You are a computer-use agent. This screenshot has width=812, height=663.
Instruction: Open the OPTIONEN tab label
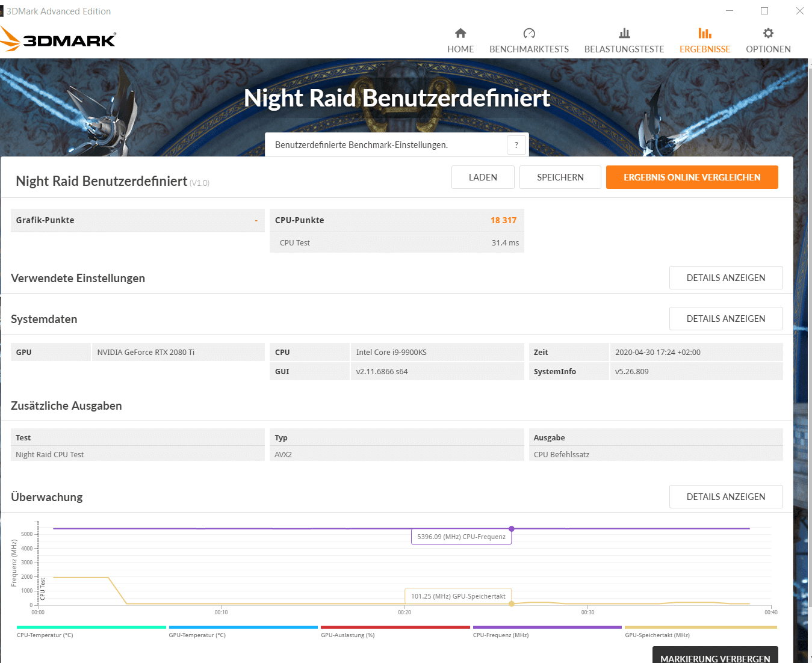tap(768, 49)
